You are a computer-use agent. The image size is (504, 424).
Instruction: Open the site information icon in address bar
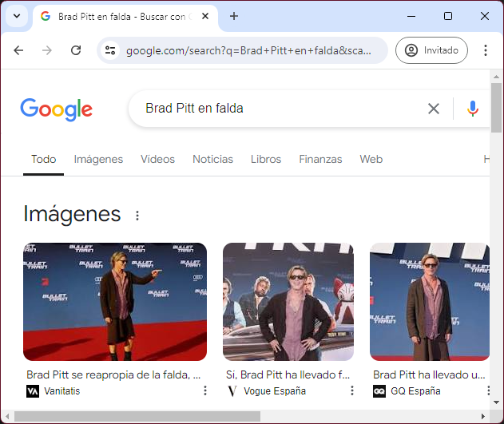pyautogui.click(x=111, y=50)
